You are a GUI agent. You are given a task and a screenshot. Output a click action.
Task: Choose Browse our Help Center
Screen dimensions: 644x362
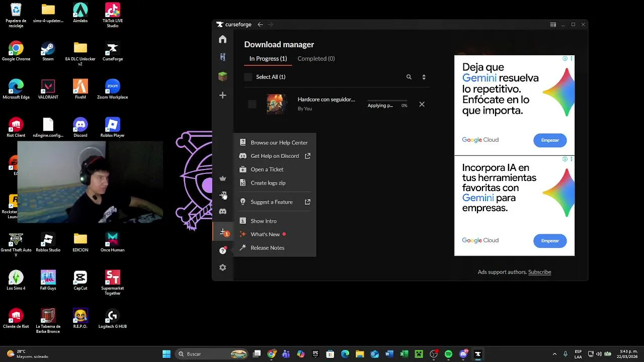click(275, 142)
